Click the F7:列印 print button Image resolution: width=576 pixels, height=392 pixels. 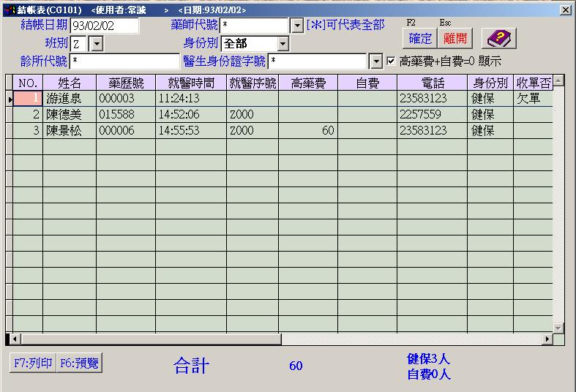coord(32,363)
